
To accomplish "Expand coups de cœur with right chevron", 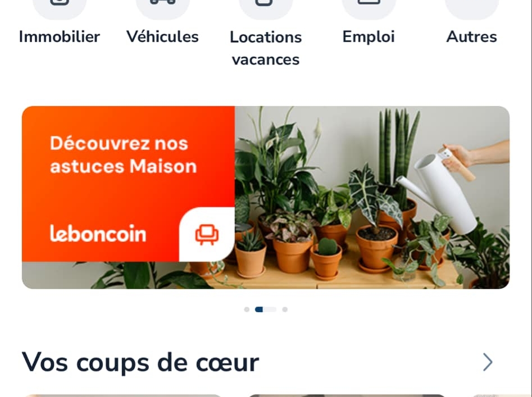I will click(488, 362).
